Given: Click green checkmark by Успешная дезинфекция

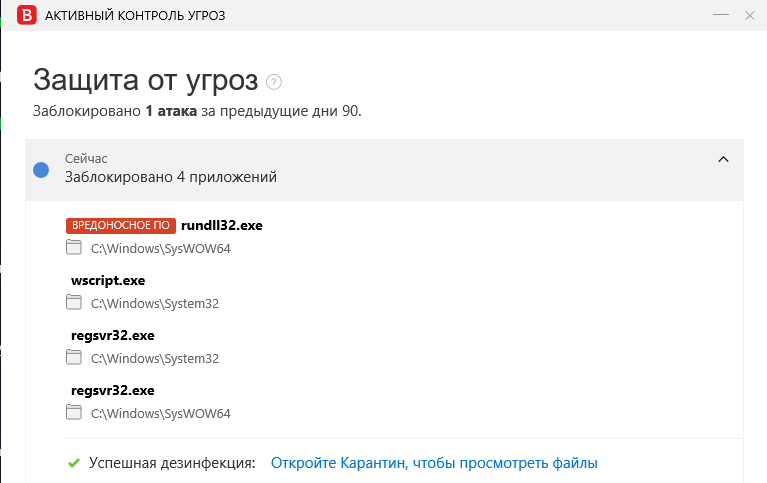Looking at the screenshot, I should (x=73, y=463).
